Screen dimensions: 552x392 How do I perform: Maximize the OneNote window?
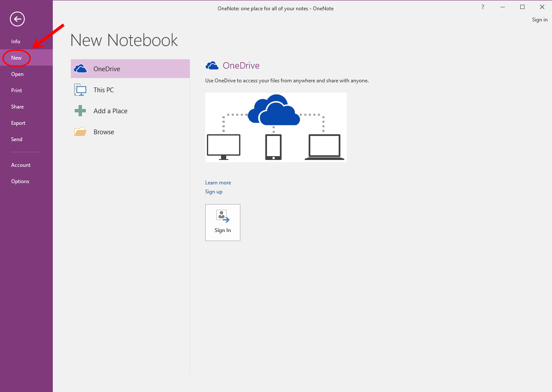click(x=522, y=7)
